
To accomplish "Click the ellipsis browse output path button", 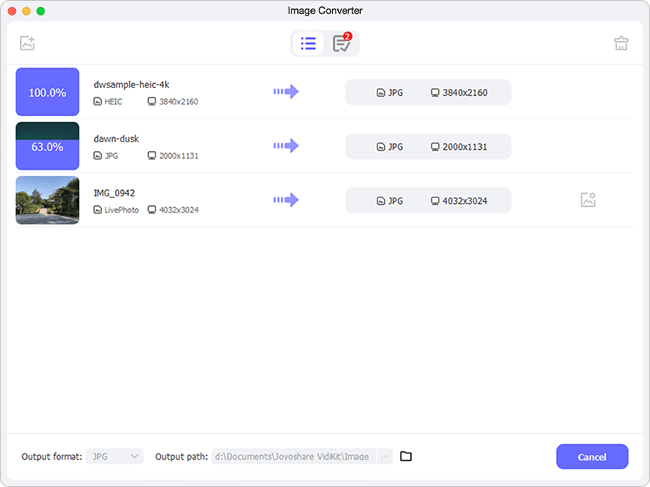I will click(x=385, y=456).
